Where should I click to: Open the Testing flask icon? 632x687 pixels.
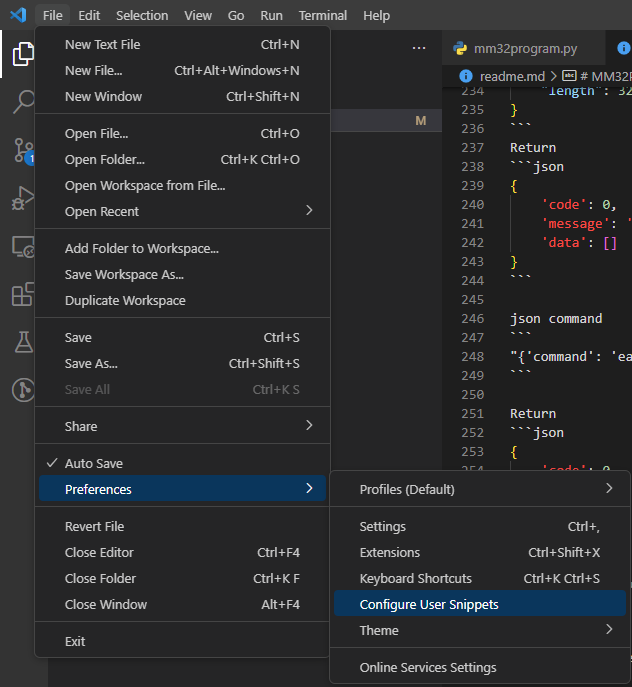click(24, 342)
